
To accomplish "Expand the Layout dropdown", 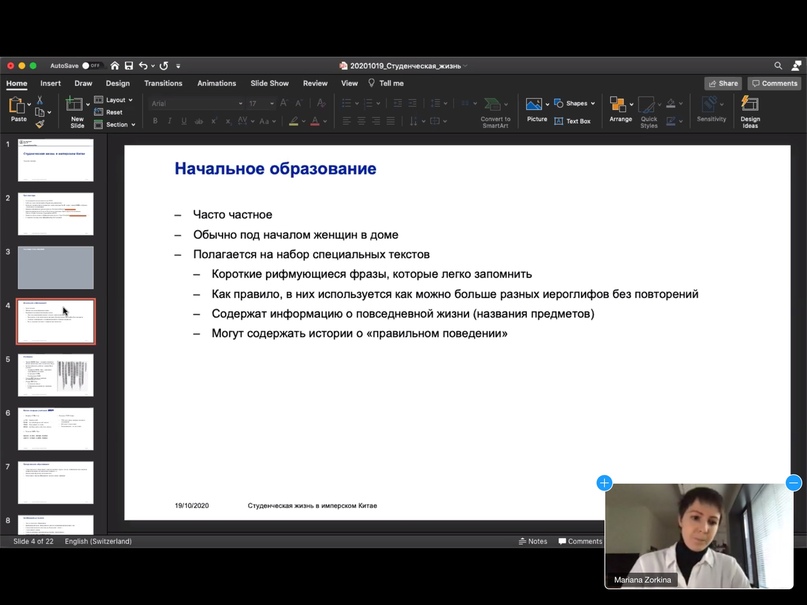I will tap(114, 100).
